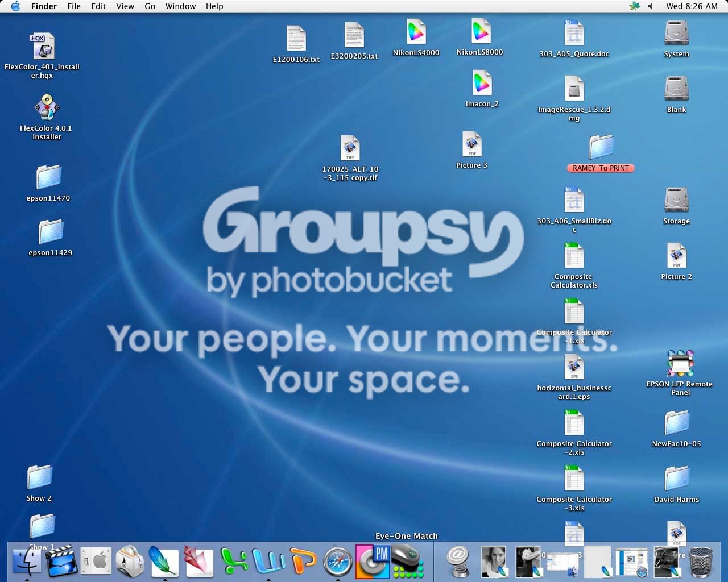Launch iMovie from the Dock

pos(61,562)
